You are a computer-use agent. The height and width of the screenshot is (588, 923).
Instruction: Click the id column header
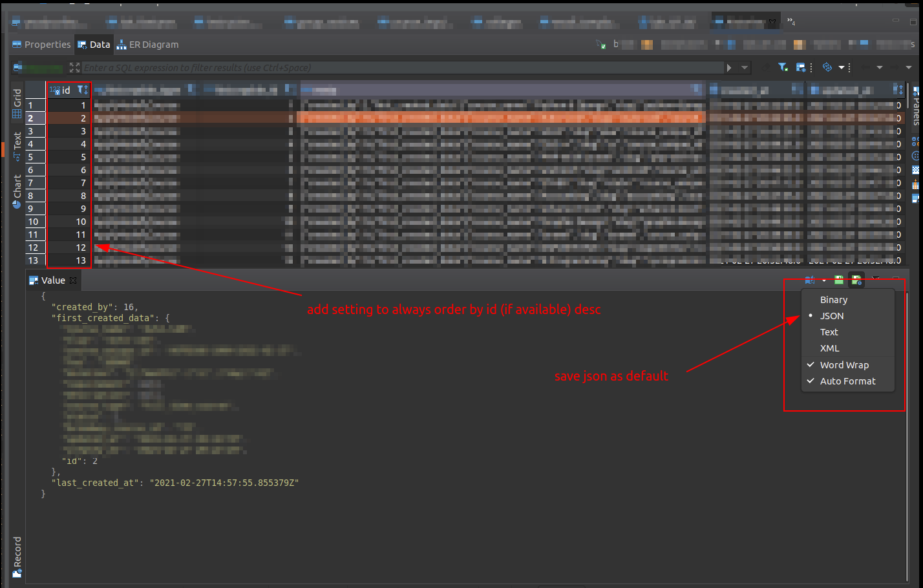click(x=69, y=90)
